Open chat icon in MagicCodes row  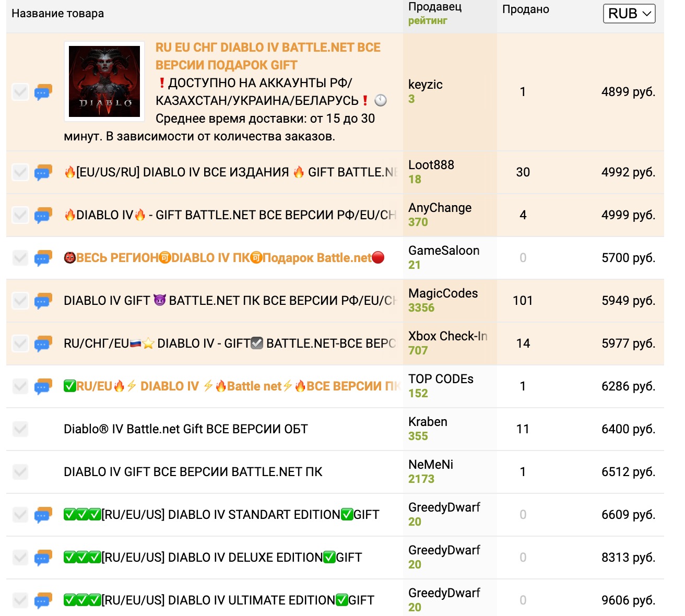coord(43,301)
